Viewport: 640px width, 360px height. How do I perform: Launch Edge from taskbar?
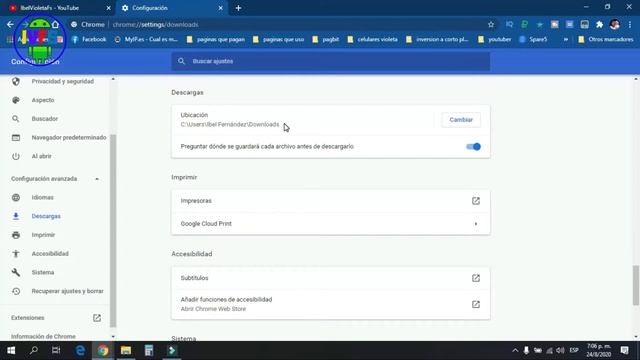point(80,351)
